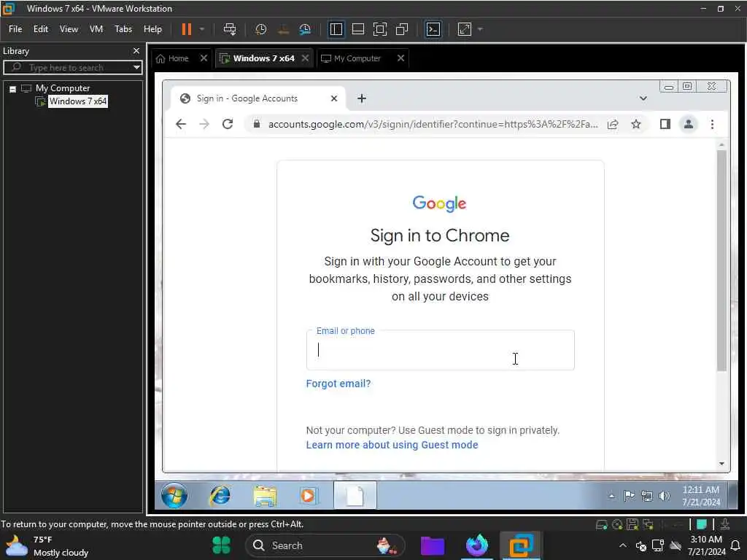Select Windows 7 x64 in library tree
Viewport: 747px width, 560px height.
pyautogui.click(x=78, y=101)
